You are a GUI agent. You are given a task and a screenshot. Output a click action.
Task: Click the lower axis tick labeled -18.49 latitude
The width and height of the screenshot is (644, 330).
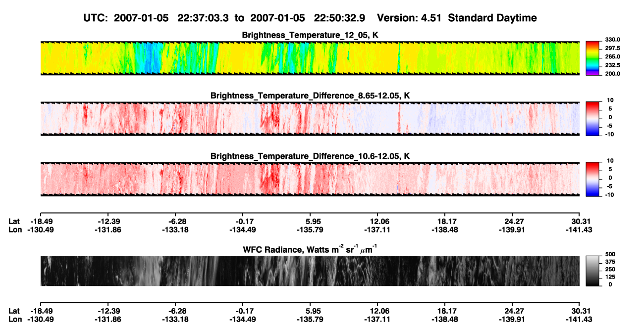click(x=40, y=311)
